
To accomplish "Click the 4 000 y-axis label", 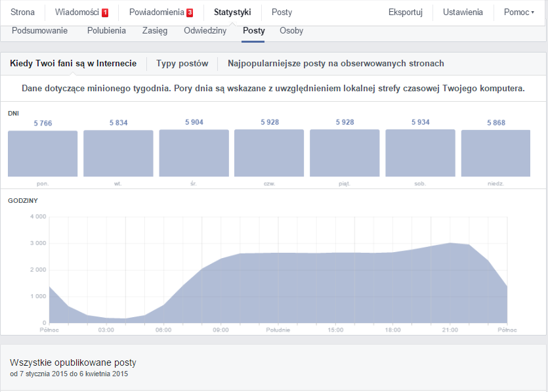I will [x=38, y=217].
